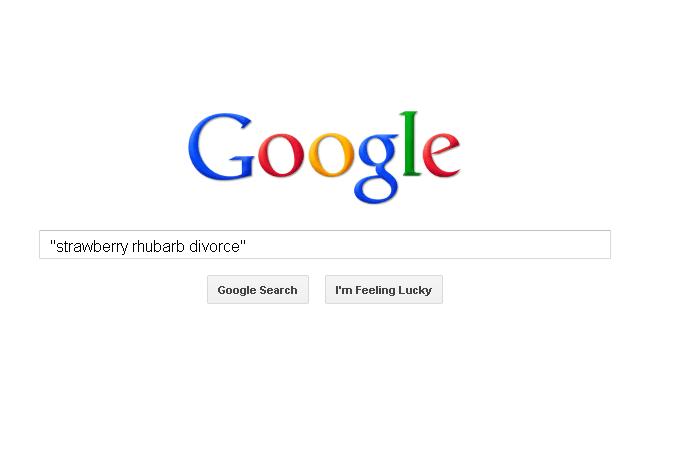Click the yellow o in Google logo

pos(331,155)
